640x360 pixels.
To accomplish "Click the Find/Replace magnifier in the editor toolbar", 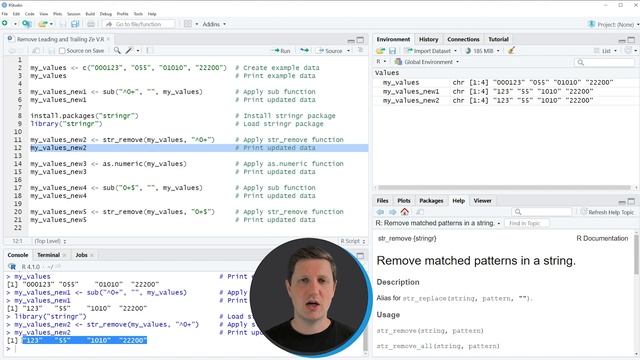I will coord(117,51).
